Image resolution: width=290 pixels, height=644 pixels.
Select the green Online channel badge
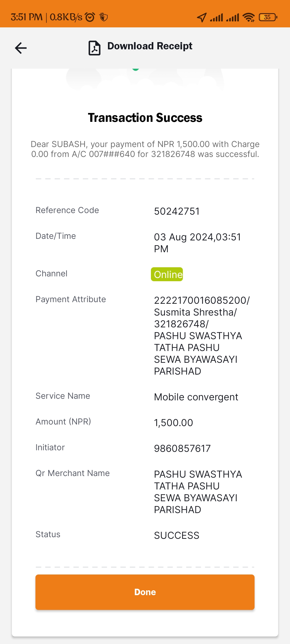point(167,274)
